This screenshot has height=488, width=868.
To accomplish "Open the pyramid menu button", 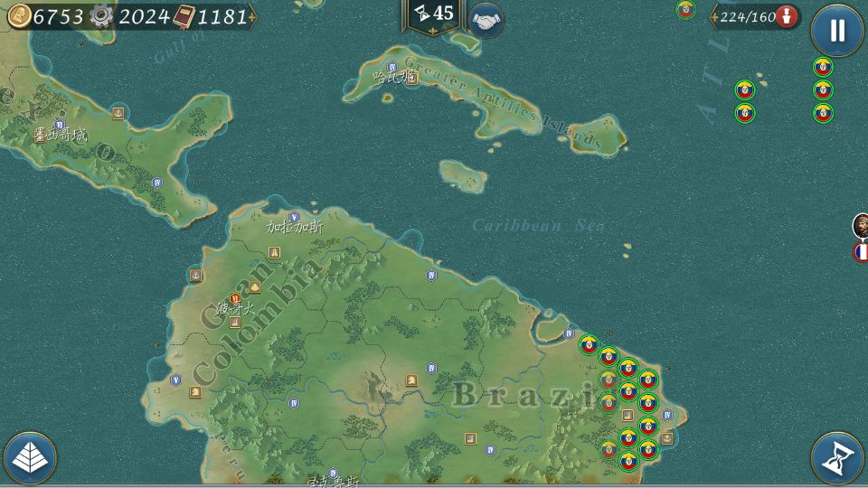I will [x=30, y=458].
